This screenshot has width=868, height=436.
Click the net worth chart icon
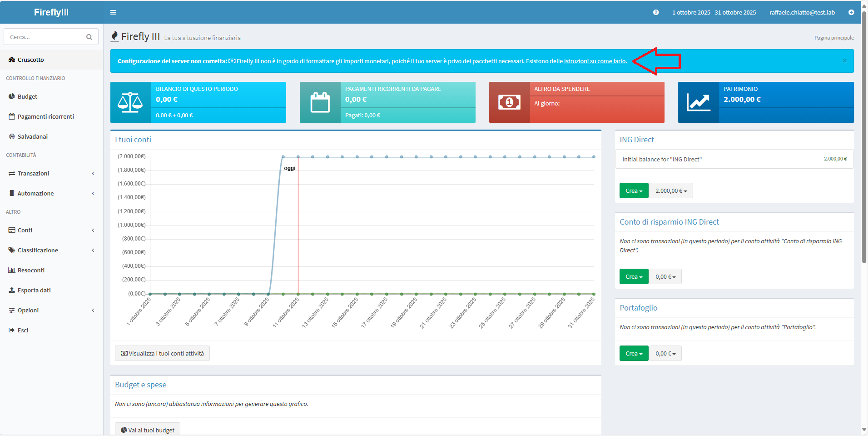click(698, 102)
